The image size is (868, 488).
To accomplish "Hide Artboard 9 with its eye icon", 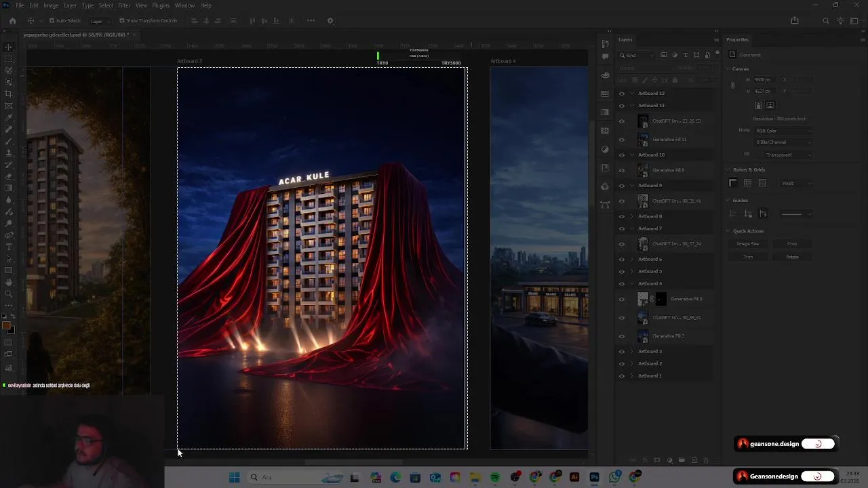I will [x=622, y=186].
